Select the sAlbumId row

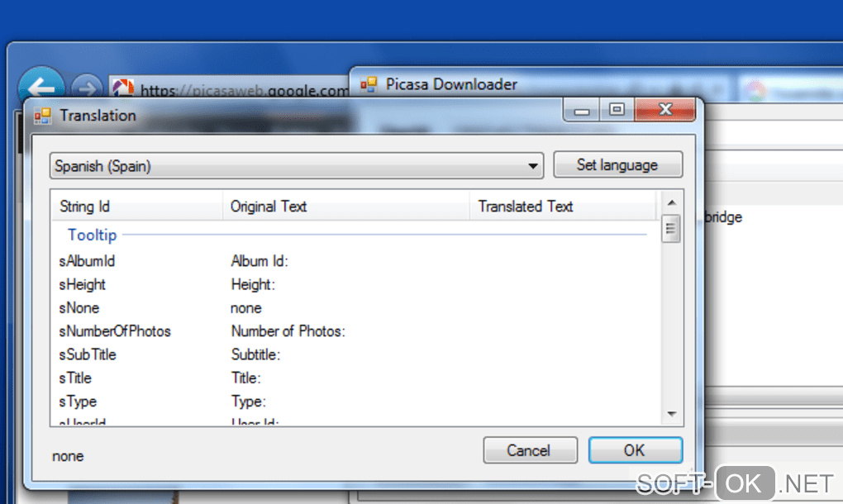355,261
